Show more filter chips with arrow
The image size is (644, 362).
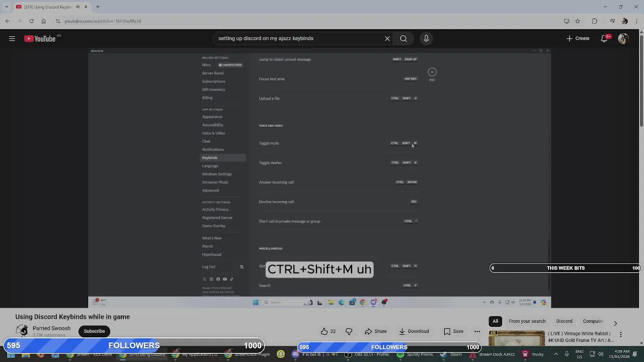(x=615, y=323)
